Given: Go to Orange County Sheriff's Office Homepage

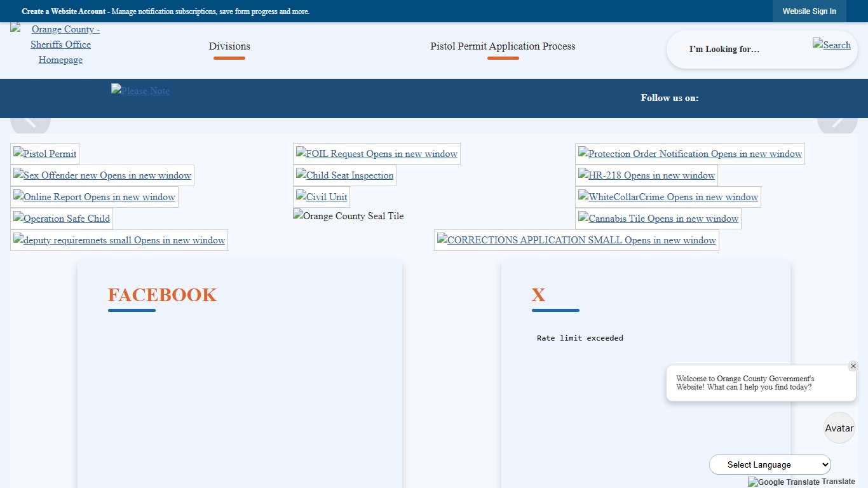Looking at the screenshot, I should 60,44.
